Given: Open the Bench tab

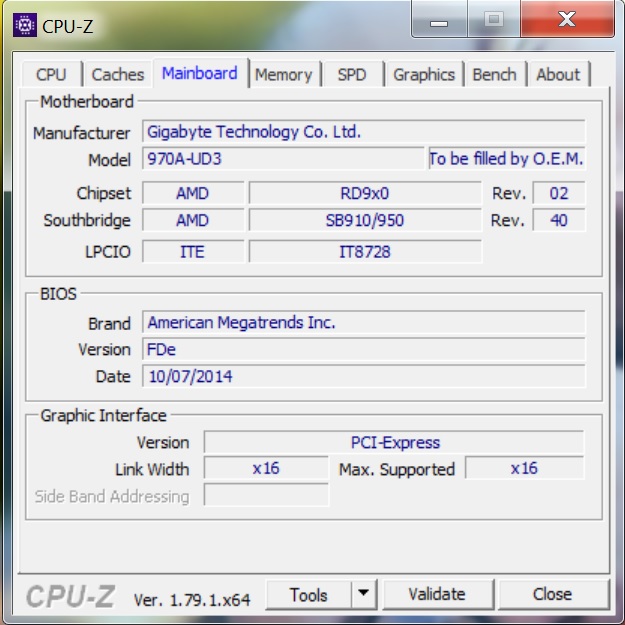Looking at the screenshot, I should point(495,75).
